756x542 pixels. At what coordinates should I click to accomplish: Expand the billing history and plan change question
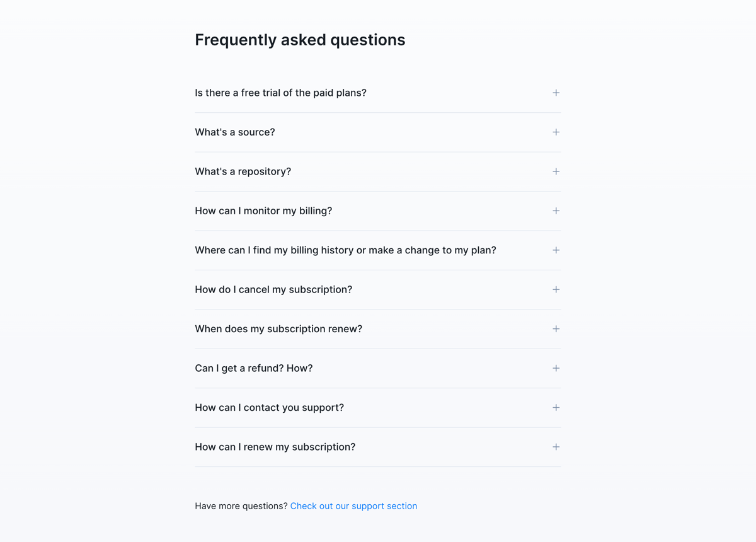pos(345,250)
